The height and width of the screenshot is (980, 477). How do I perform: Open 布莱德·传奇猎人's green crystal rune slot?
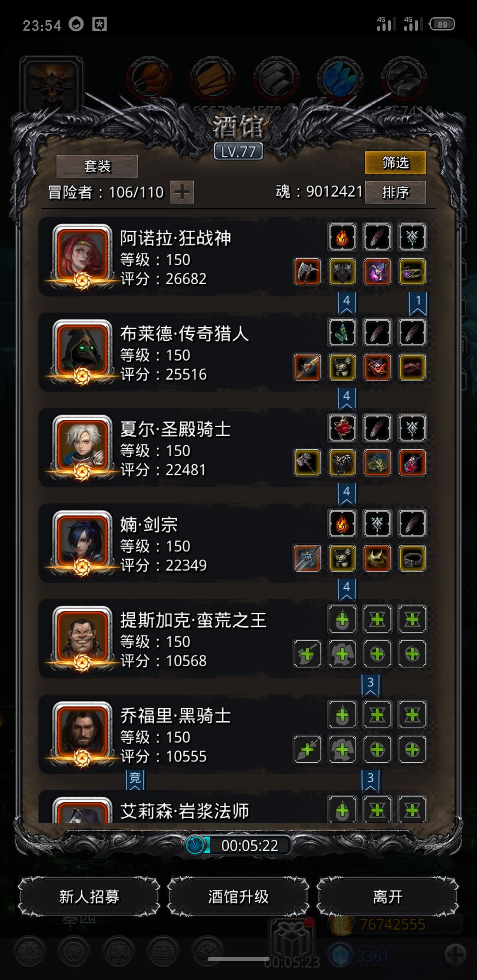[x=342, y=332]
